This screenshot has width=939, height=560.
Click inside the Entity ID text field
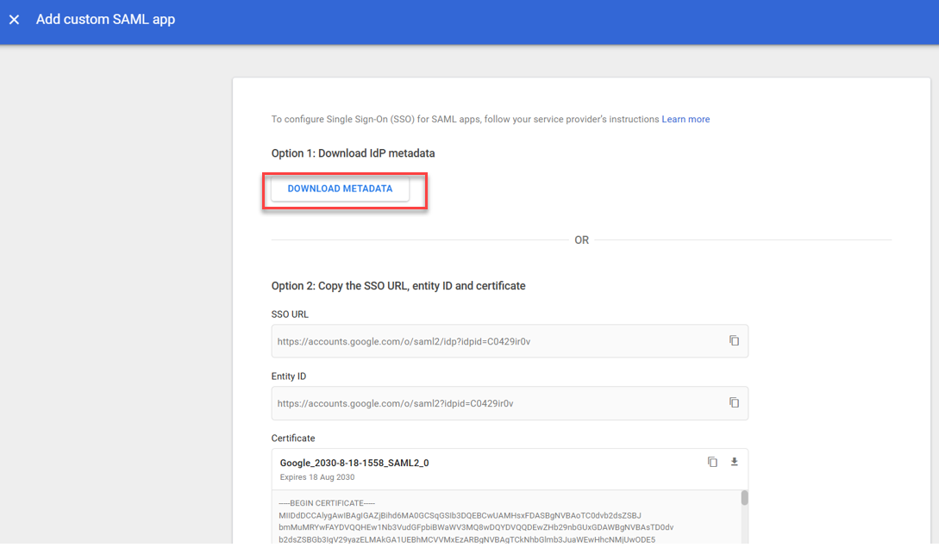(491, 403)
